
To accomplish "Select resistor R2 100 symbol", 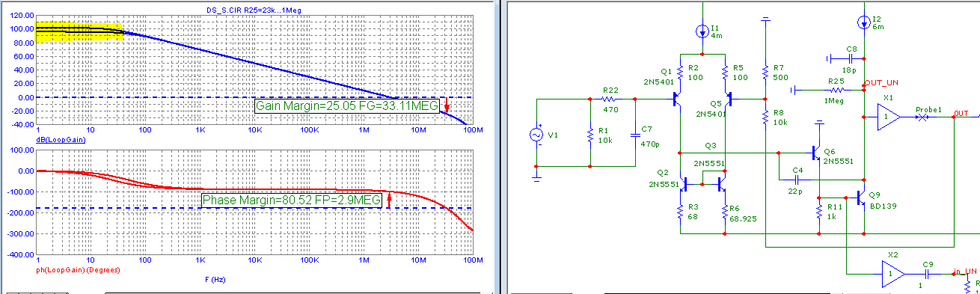I will pos(680,73).
